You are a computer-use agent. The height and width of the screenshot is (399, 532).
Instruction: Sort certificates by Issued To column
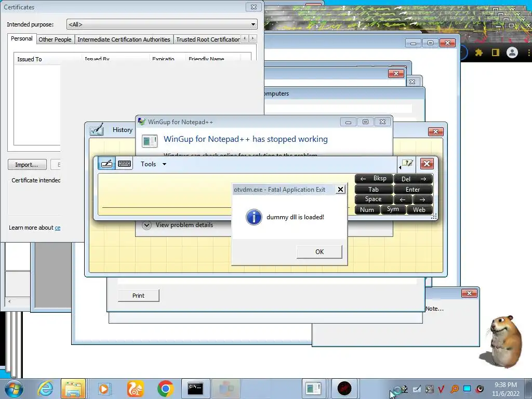[47, 59]
